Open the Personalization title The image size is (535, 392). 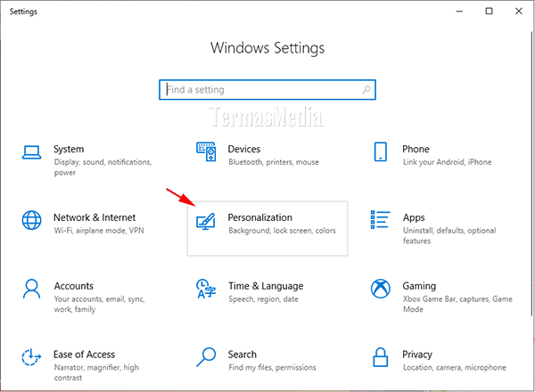pos(260,217)
